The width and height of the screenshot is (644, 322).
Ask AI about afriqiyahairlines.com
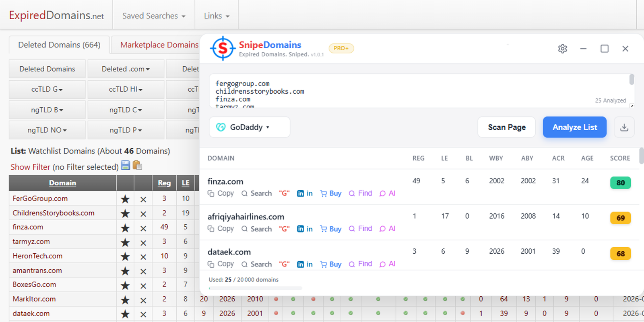point(387,229)
